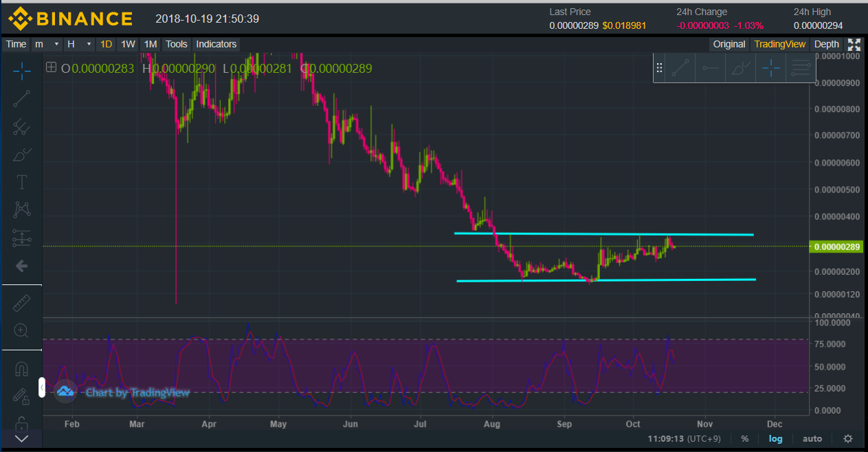Select the crosshair cursor tool in left sidebar
The width and height of the screenshot is (868, 452).
[21, 70]
